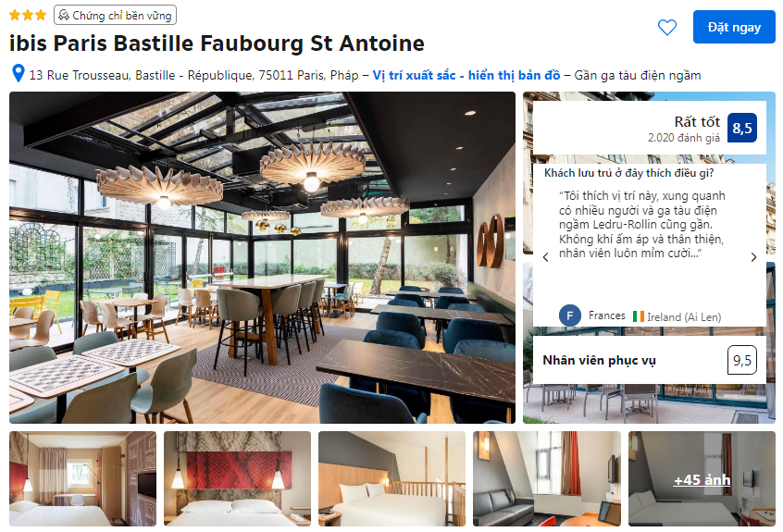The width and height of the screenshot is (783, 532).
Task: Open main dining room photo
Action: [262, 257]
